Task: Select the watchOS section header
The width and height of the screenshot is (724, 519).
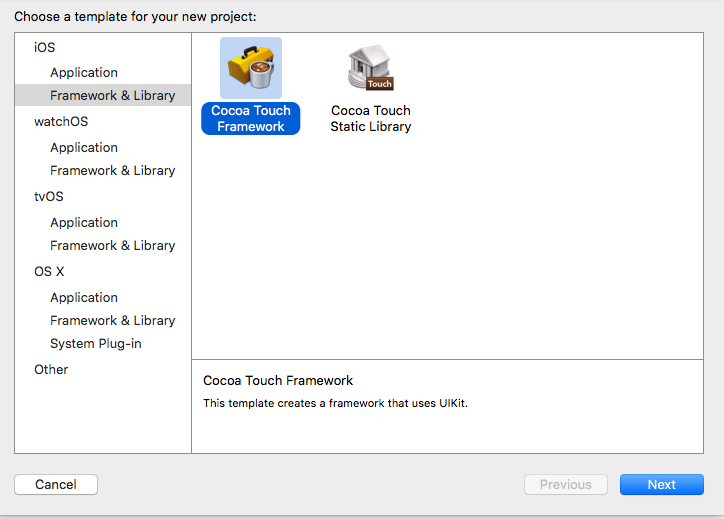Action: click(x=61, y=121)
